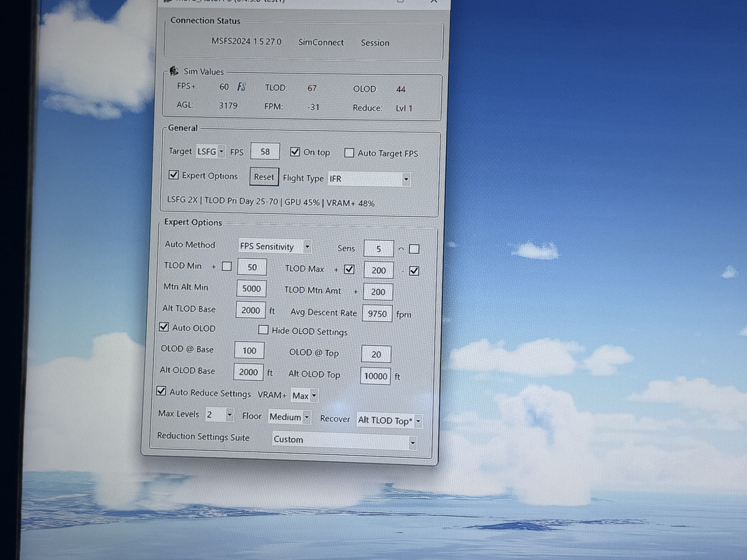The image size is (747, 560).
Task: Uncheck the Expert Options checkbox
Action: pyautogui.click(x=174, y=175)
